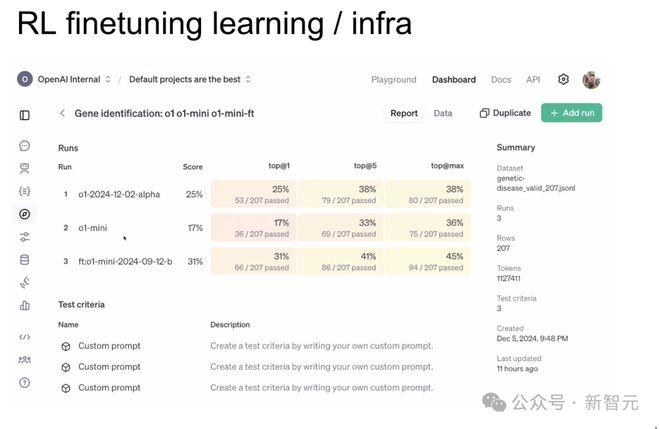Click the curly braces sidebar icon
This screenshot has height=429, width=660.
click(25, 190)
